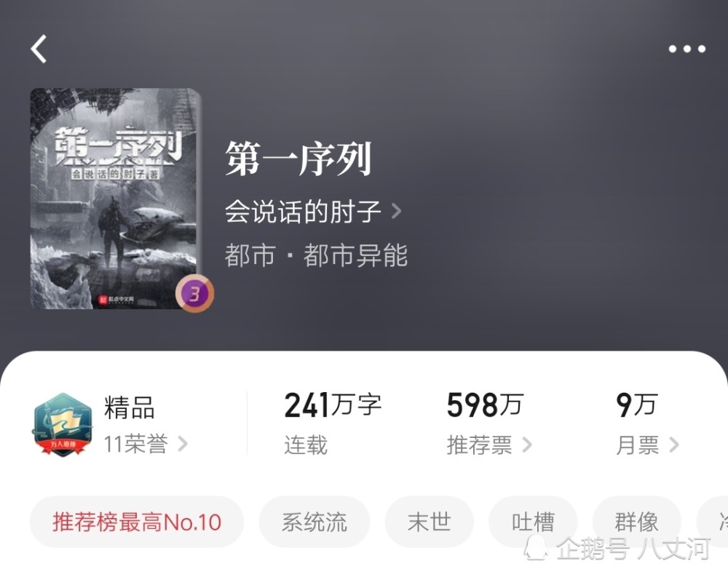The width and height of the screenshot is (728, 574).
Task: Open the 9万 月票 details
Action: (647, 423)
